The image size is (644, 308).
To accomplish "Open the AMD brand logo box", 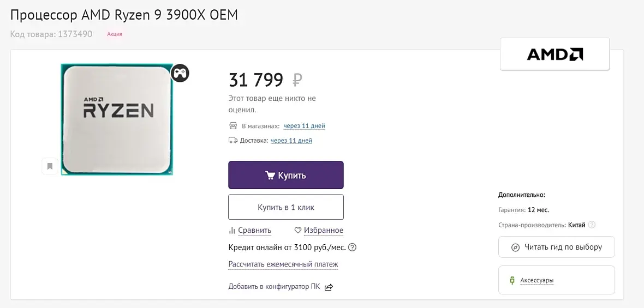I will coord(554,54).
